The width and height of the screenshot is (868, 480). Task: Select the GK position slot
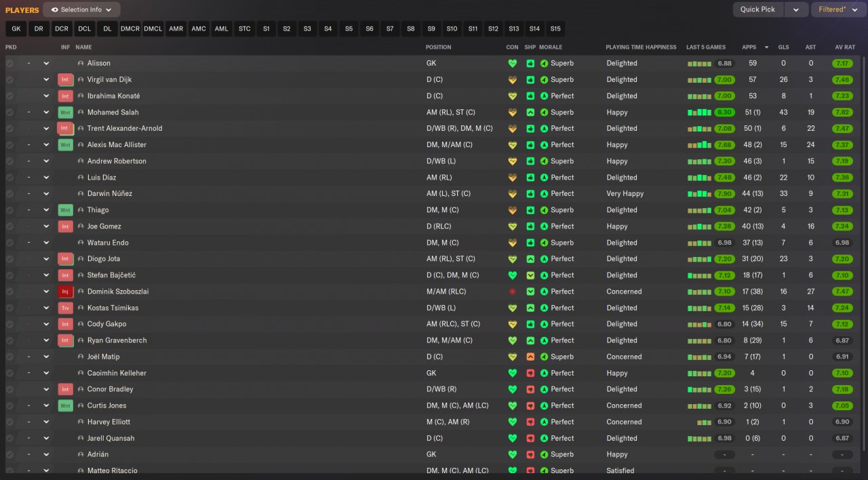coord(16,29)
